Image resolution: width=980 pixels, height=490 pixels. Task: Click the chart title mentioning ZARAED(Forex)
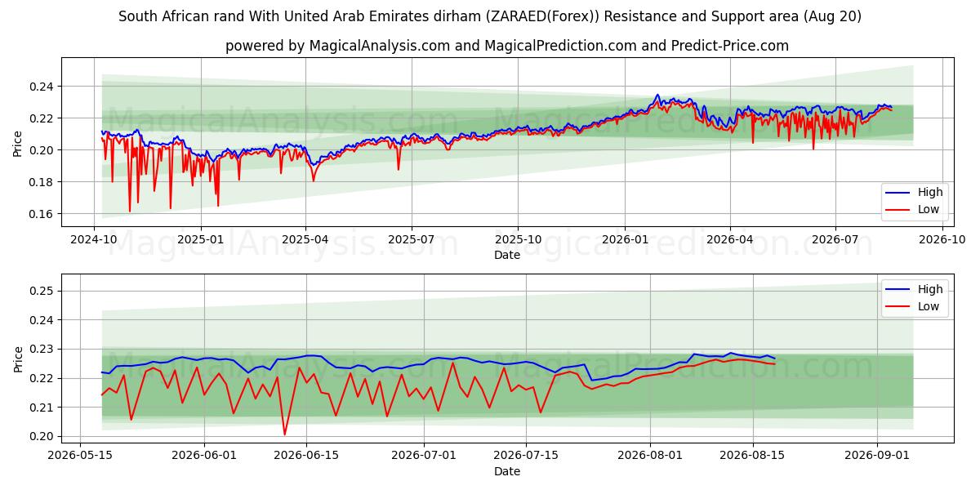tap(490, 16)
